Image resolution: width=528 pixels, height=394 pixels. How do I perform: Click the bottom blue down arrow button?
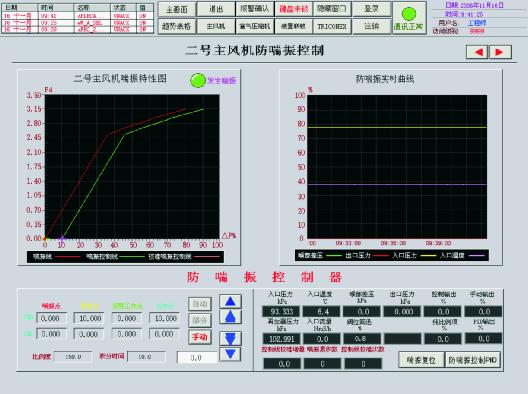coord(230,354)
